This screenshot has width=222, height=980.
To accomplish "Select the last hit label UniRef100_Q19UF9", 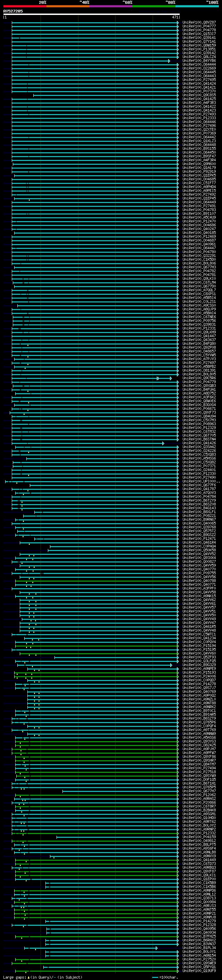I will point(199,971).
